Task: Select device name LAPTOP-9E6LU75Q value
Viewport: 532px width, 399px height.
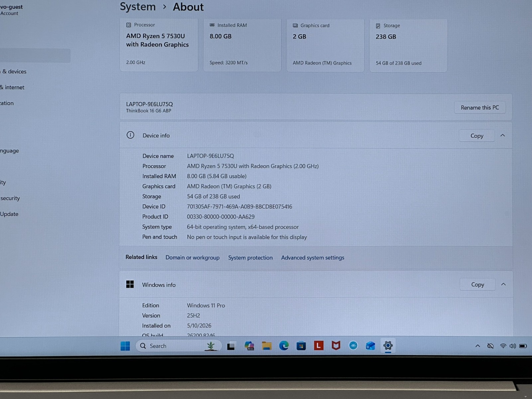Action: [x=210, y=156]
